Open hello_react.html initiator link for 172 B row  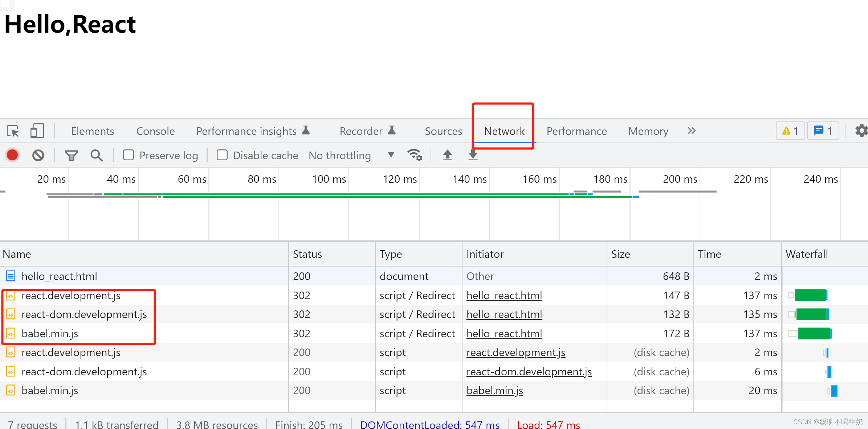point(504,333)
